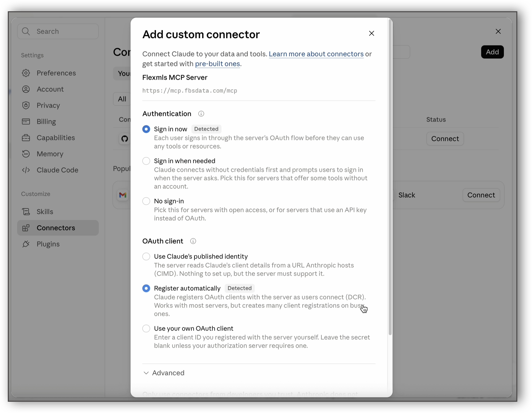Click the 'OAuth client' section heading
This screenshot has height=413, width=532.
coord(163,241)
